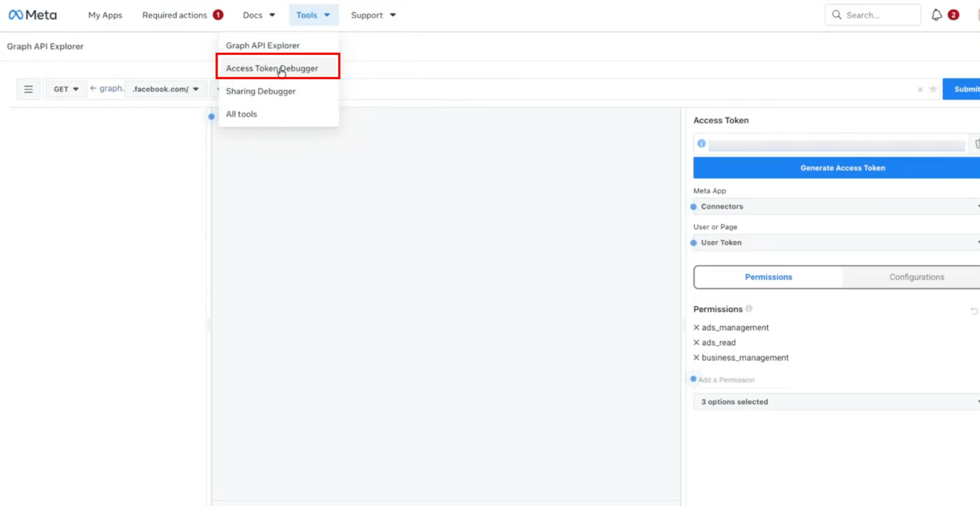Open Required actions link

[175, 15]
